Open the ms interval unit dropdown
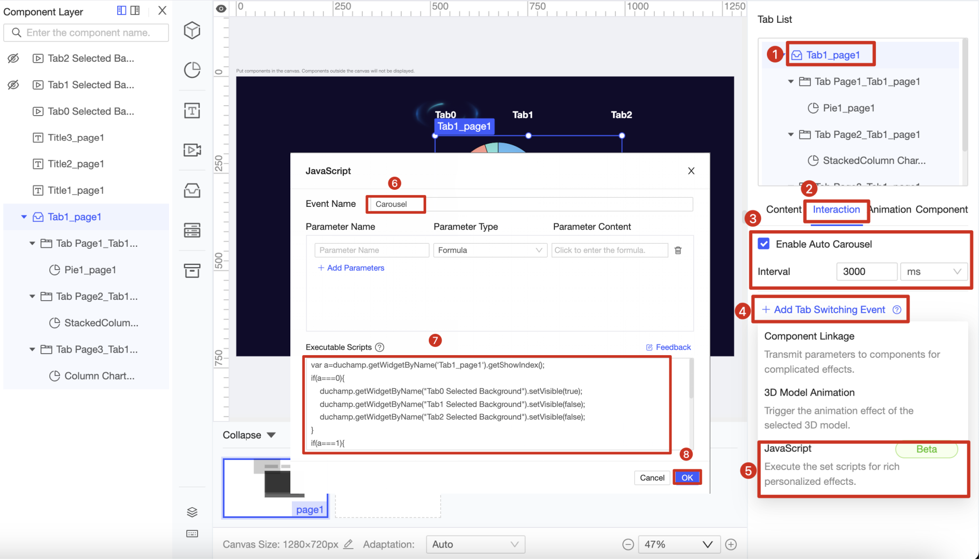The image size is (980, 560). [933, 271]
